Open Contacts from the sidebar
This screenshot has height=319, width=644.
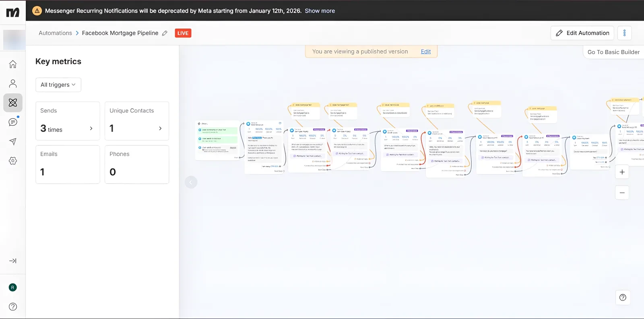click(13, 83)
